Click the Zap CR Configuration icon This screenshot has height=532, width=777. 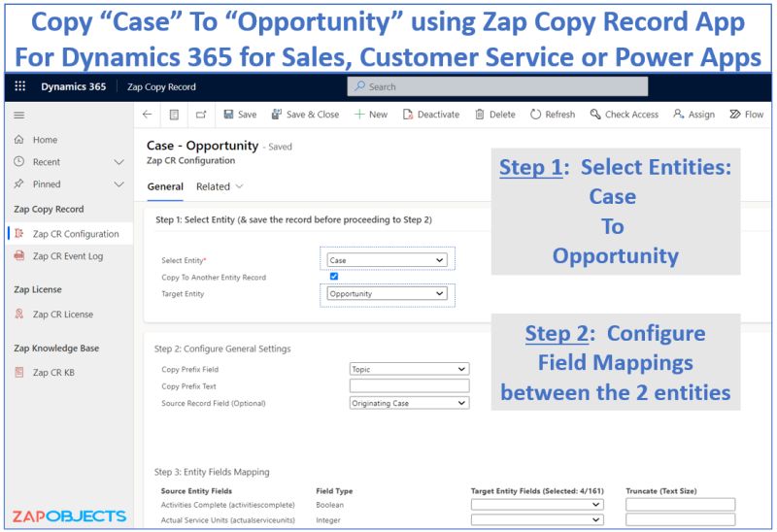19,233
